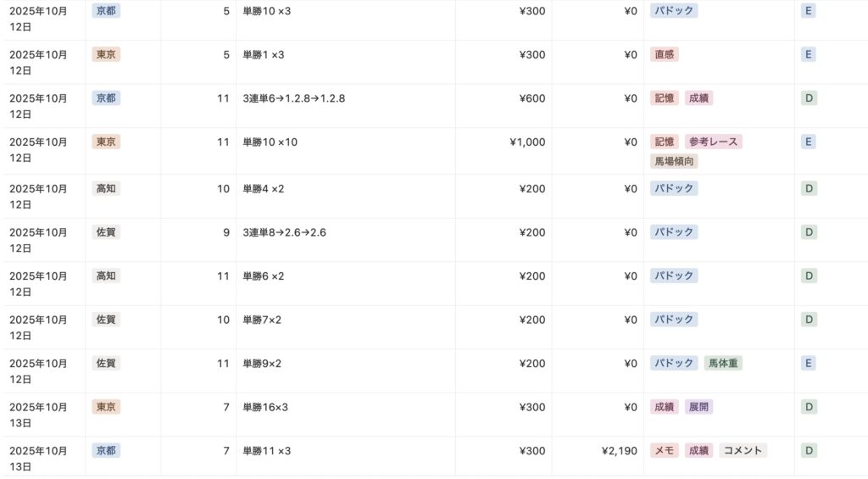Click the 東京 tag in the 単勝16×3 row
Viewport: 868px width, 479px height.
(106, 407)
